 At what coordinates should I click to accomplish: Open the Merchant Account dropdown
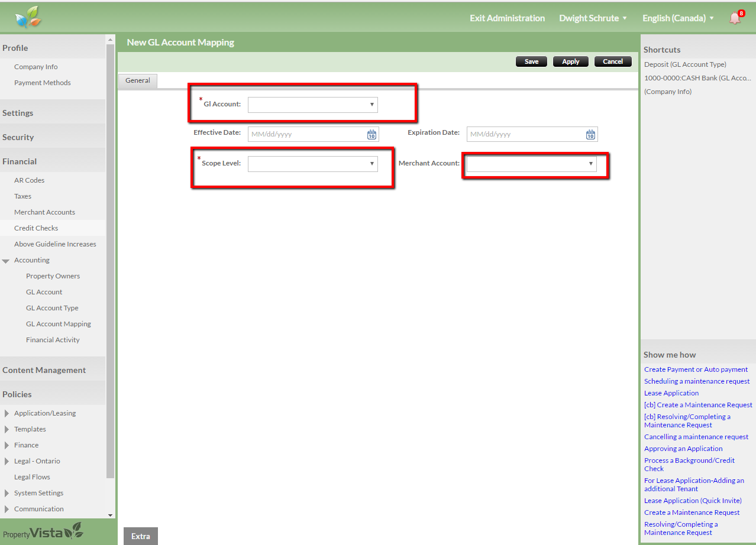(531, 164)
